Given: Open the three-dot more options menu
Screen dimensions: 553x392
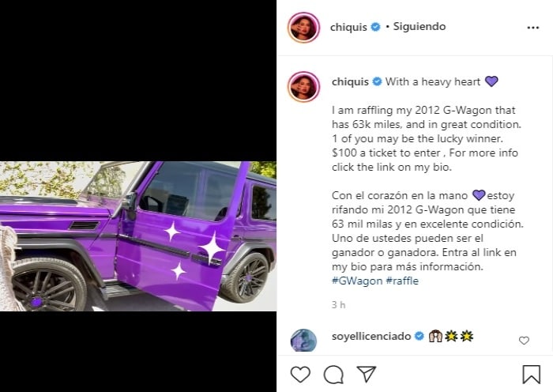Looking at the screenshot, I should point(533,28).
